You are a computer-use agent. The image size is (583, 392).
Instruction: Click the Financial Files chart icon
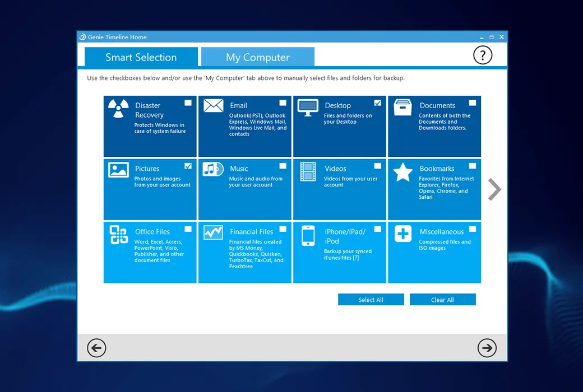pos(213,232)
